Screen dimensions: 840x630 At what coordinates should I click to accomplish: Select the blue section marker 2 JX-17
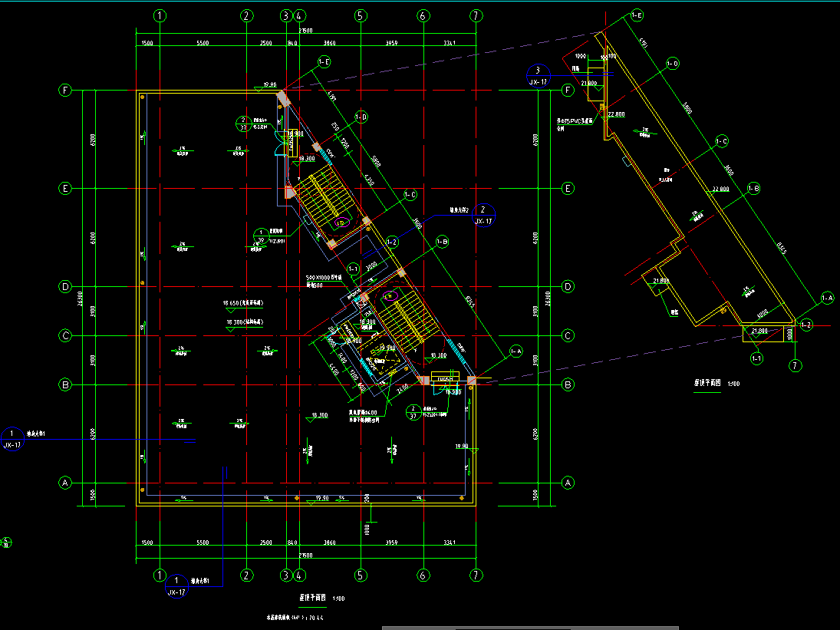(483, 214)
